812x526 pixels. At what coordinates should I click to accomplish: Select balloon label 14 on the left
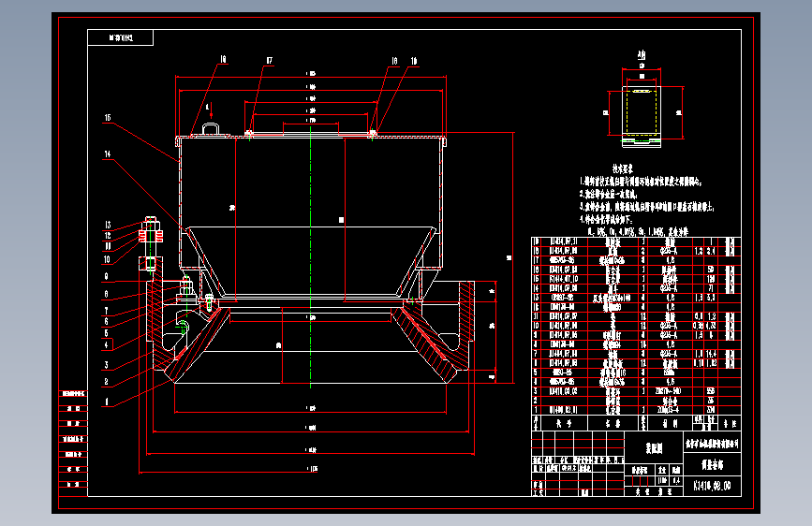tap(108, 154)
